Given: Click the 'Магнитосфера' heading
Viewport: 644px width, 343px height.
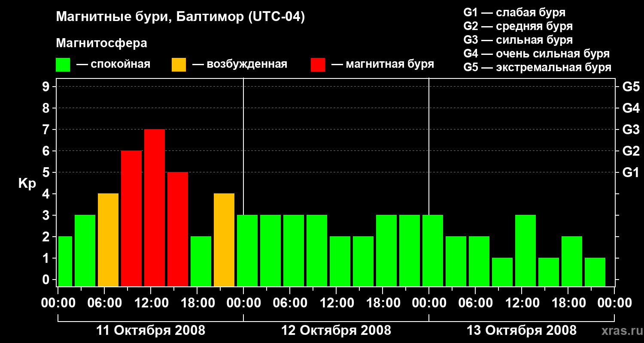Looking at the screenshot, I should click(102, 43).
